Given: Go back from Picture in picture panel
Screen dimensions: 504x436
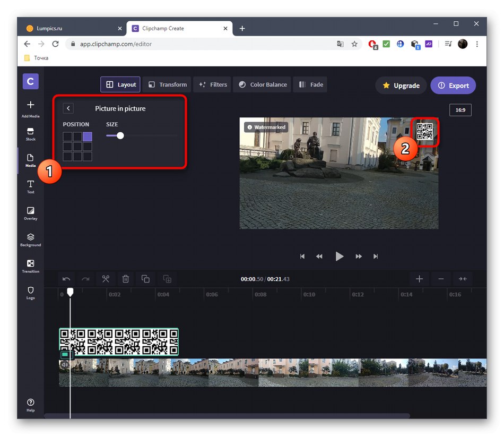Looking at the screenshot, I should tap(68, 108).
